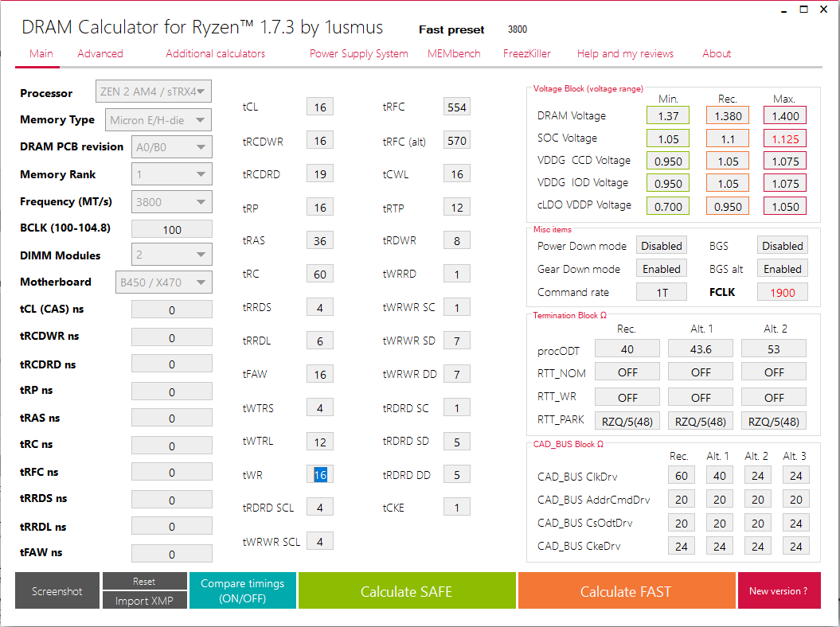Expand the Motherboard dropdown
840x627 pixels.
[163, 282]
